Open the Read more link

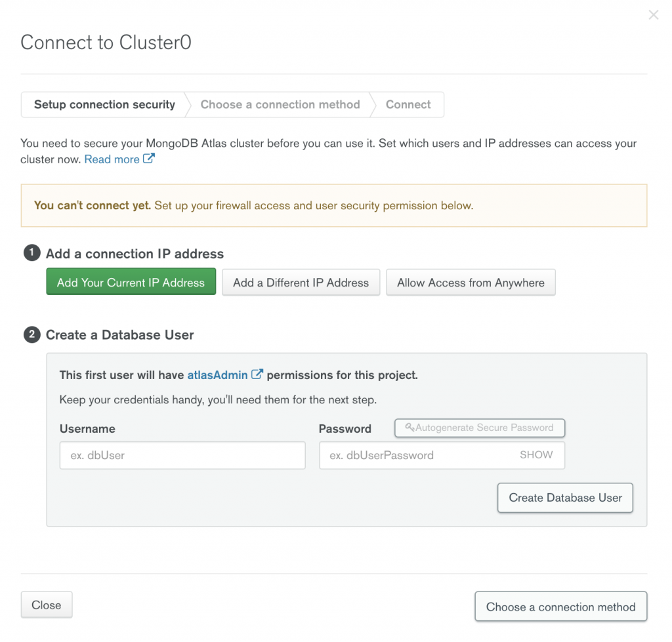click(112, 159)
